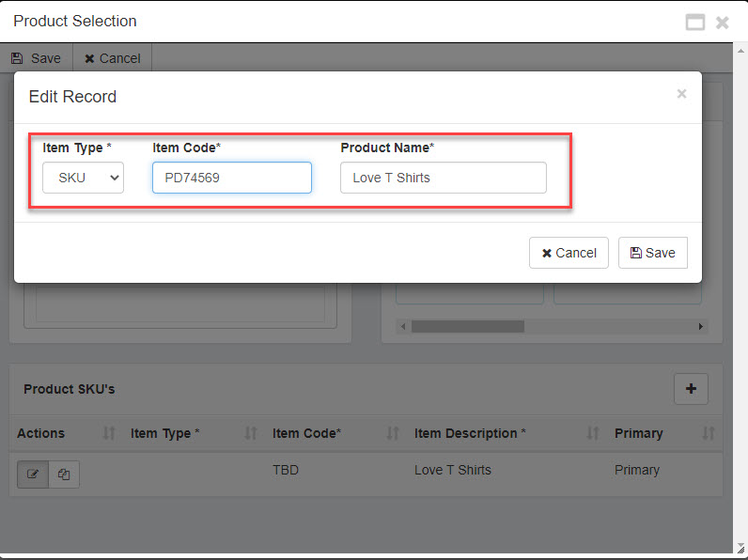
Task: Sort by Item Description column
Action: 593,433
